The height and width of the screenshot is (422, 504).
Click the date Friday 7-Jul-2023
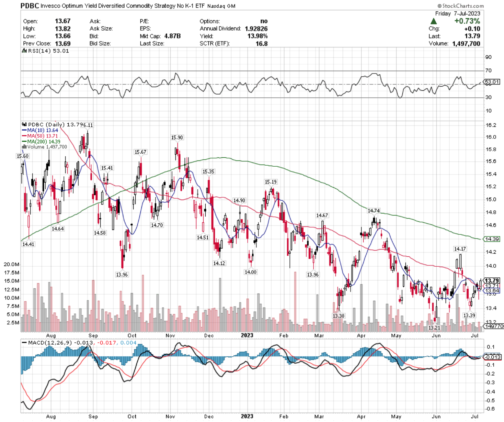click(458, 13)
